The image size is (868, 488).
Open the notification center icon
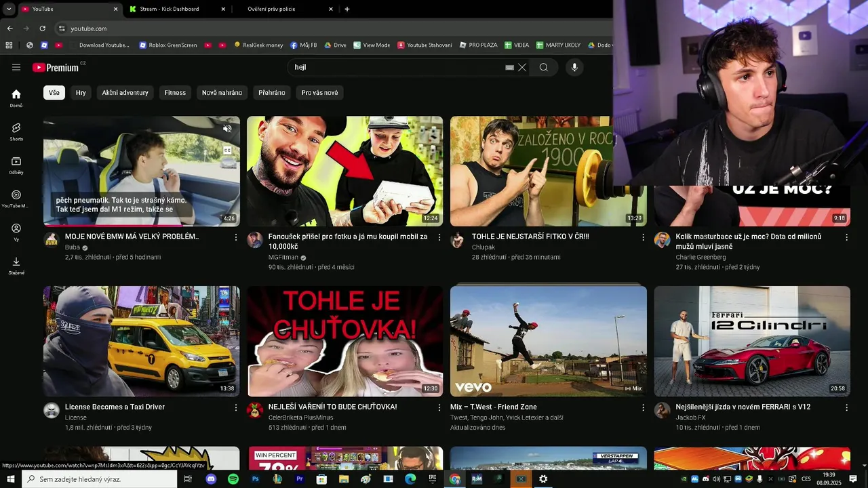(853, 479)
